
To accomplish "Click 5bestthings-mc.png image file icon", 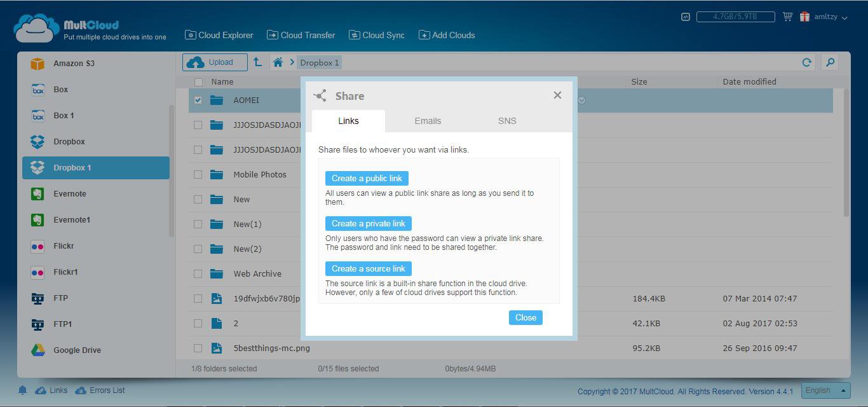I will pos(217,348).
